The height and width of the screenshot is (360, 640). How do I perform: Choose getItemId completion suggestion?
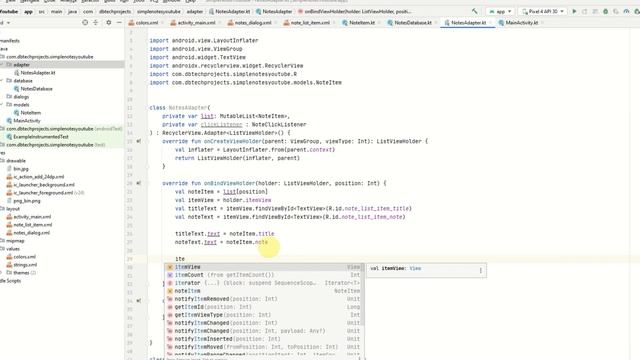pyautogui.click(x=263, y=307)
